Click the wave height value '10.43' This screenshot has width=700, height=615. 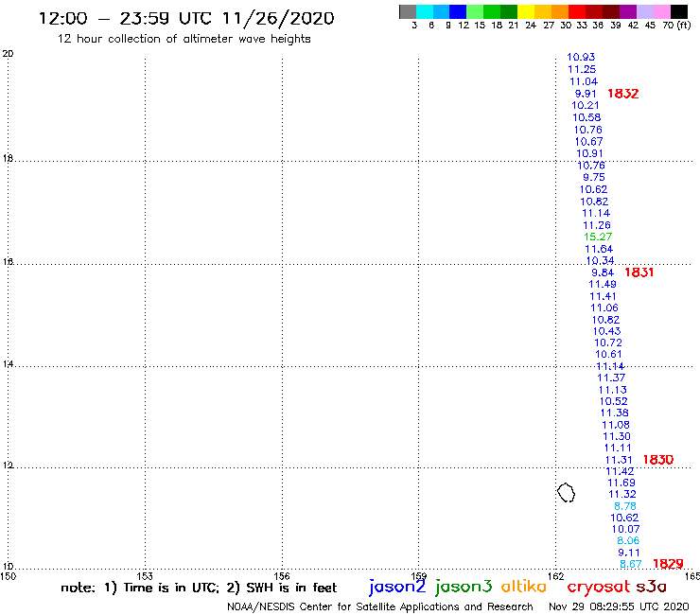606,331
